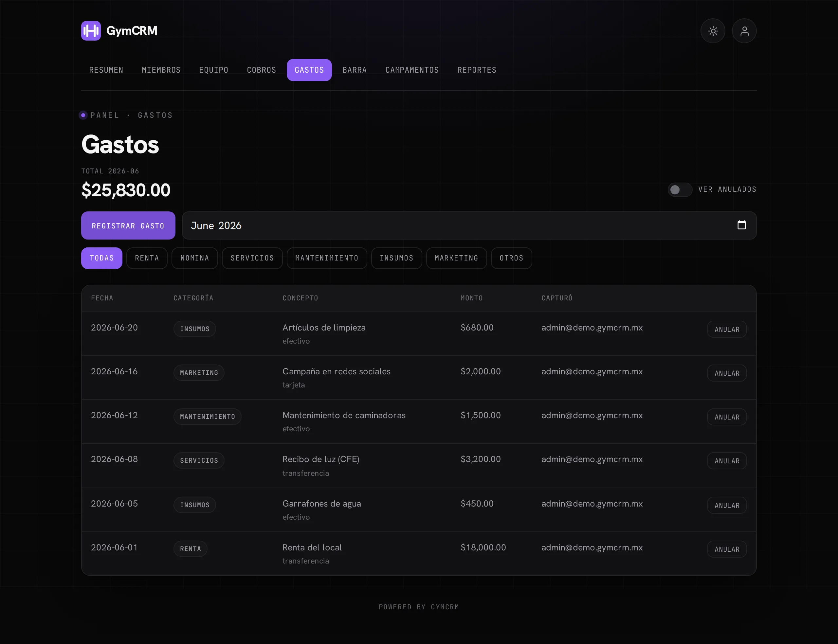Filter expenses by Otros
Screen dimensions: 838x644
click(511, 258)
